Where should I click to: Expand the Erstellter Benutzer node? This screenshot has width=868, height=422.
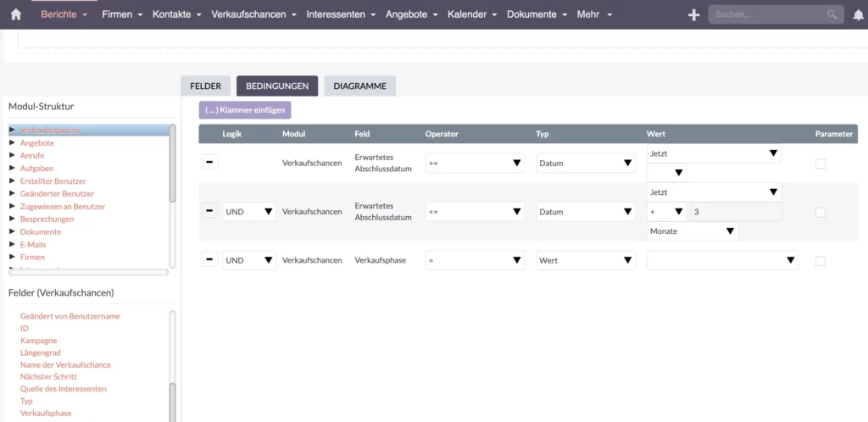(x=12, y=180)
